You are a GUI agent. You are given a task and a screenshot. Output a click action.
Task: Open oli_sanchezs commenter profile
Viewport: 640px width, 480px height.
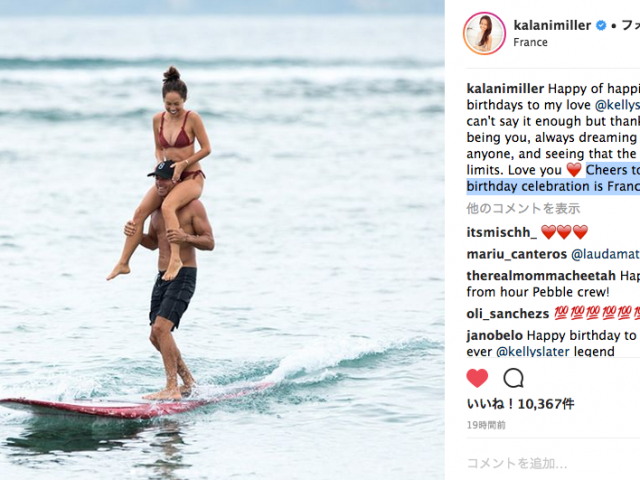click(x=508, y=313)
